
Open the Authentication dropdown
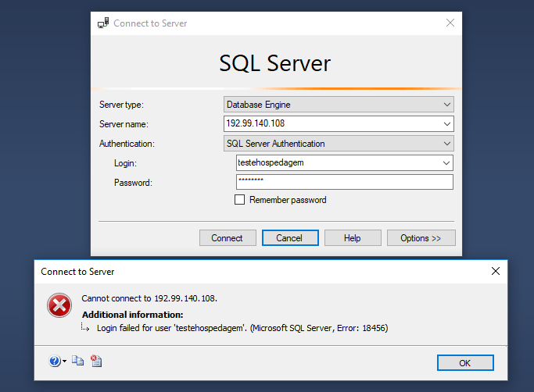339,144
